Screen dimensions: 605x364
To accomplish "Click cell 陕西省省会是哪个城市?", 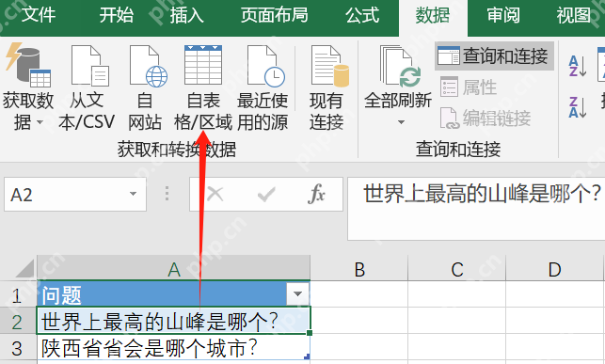I will pos(174,348).
